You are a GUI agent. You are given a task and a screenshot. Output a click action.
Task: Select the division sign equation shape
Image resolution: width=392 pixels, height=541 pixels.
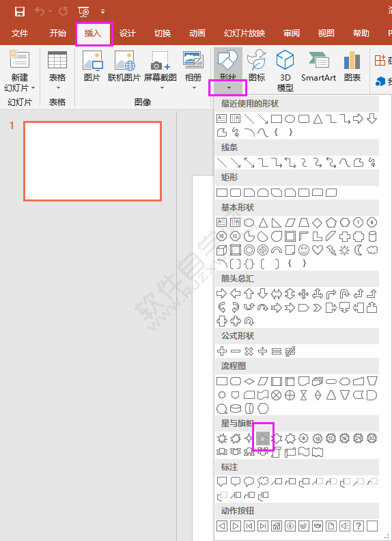(x=263, y=351)
